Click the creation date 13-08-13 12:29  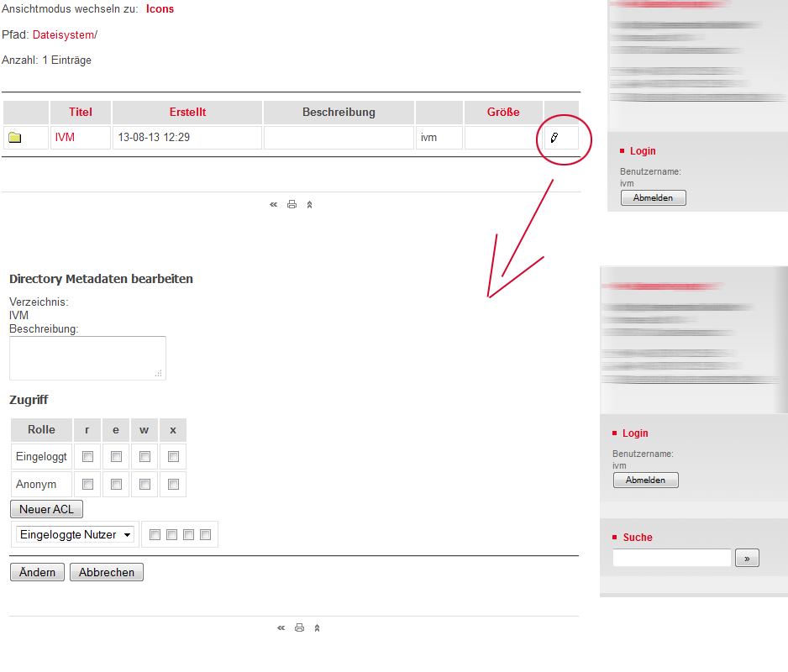(x=154, y=137)
